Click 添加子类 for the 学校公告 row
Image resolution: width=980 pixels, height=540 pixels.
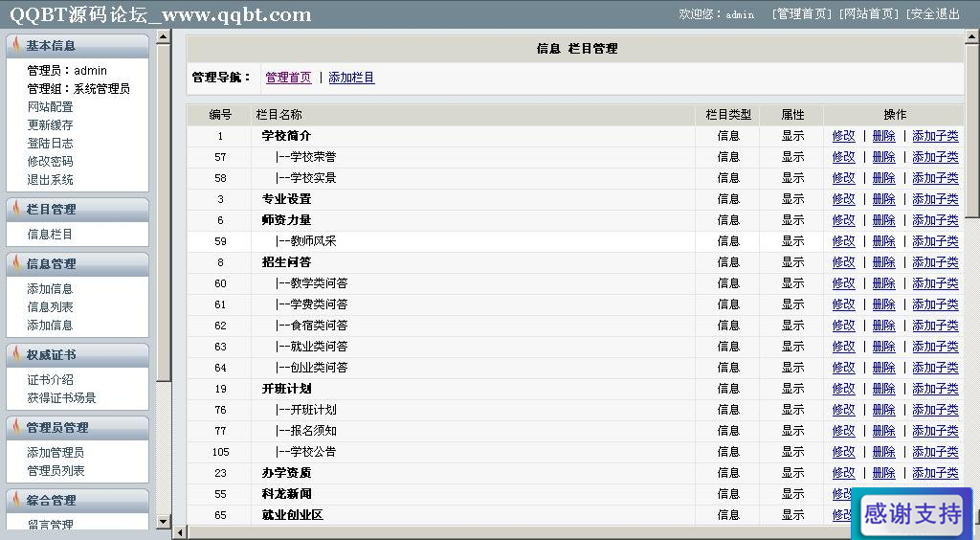935,451
